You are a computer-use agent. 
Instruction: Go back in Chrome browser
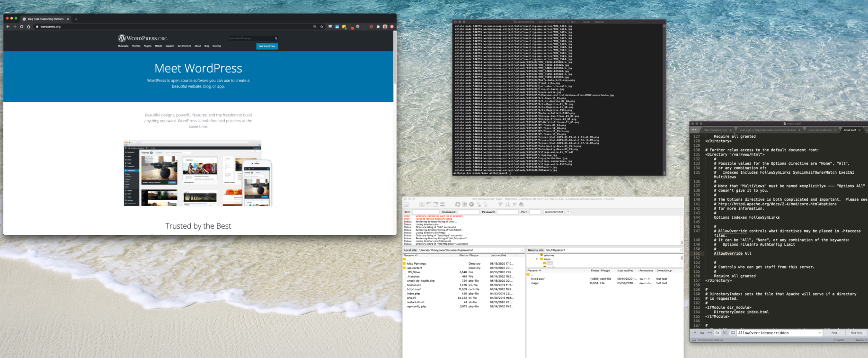point(8,27)
